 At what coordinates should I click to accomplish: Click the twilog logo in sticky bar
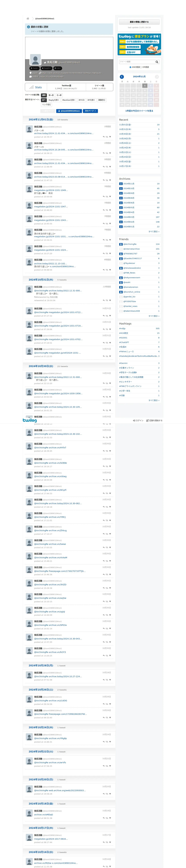coord(30,420)
